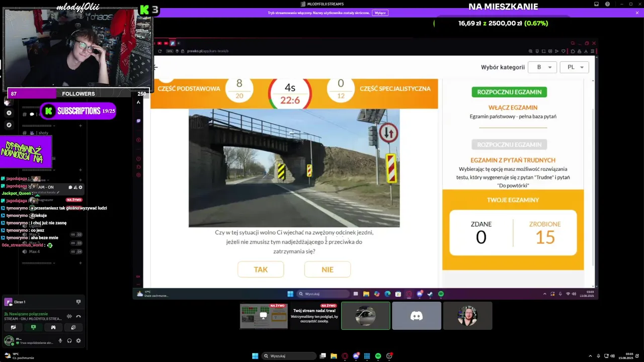The image size is (644, 362).
Task: Stop streaming using icon beside Ekran 1
Action: pyautogui.click(x=78, y=302)
